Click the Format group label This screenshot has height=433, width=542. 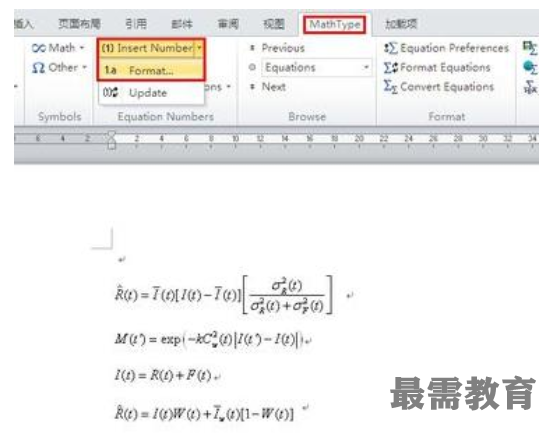pyautogui.click(x=447, y=117)
